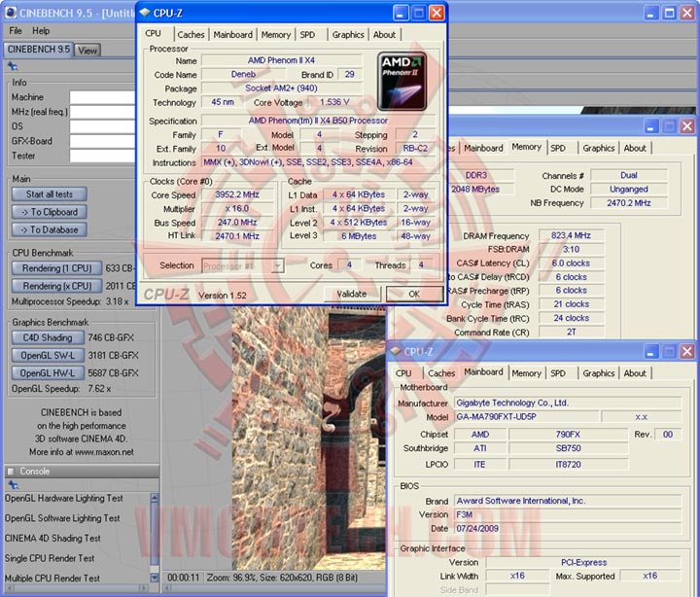Click the To Clipboard button
Image resolution: width=700 pixels, height=597 pixels.
pyautogui.click(x=50, y=212)
